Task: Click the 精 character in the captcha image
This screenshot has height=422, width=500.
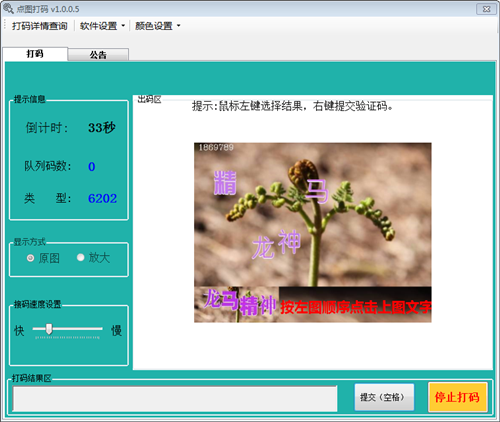Action: coord(225,183)
